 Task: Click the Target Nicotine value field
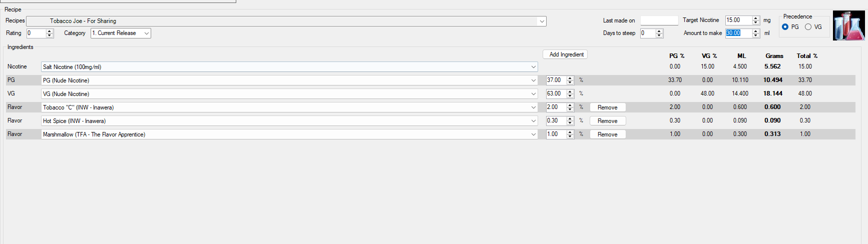(x=739, y=20)
